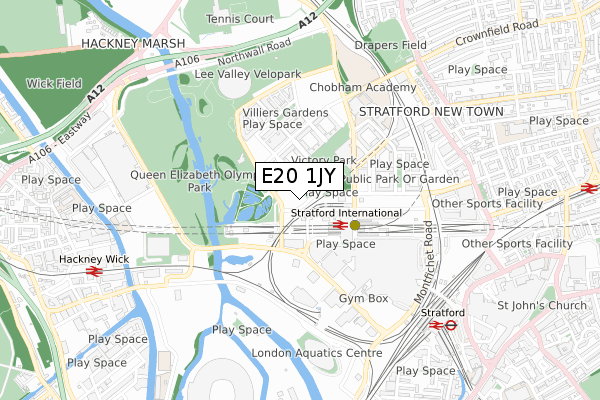Click the rail icon at the east edge
600x400 pixels.
589,188
